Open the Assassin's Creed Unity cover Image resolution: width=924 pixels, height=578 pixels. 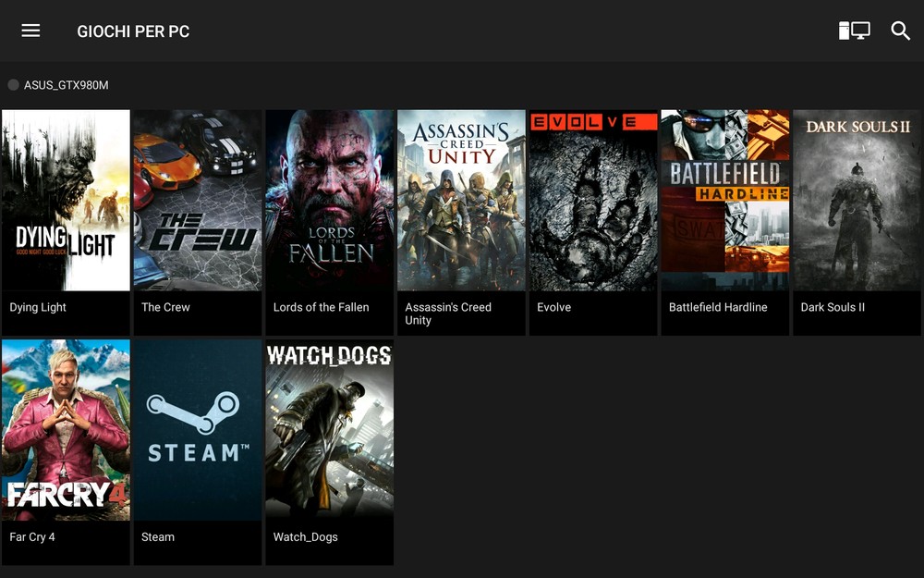tap(461, 200)
